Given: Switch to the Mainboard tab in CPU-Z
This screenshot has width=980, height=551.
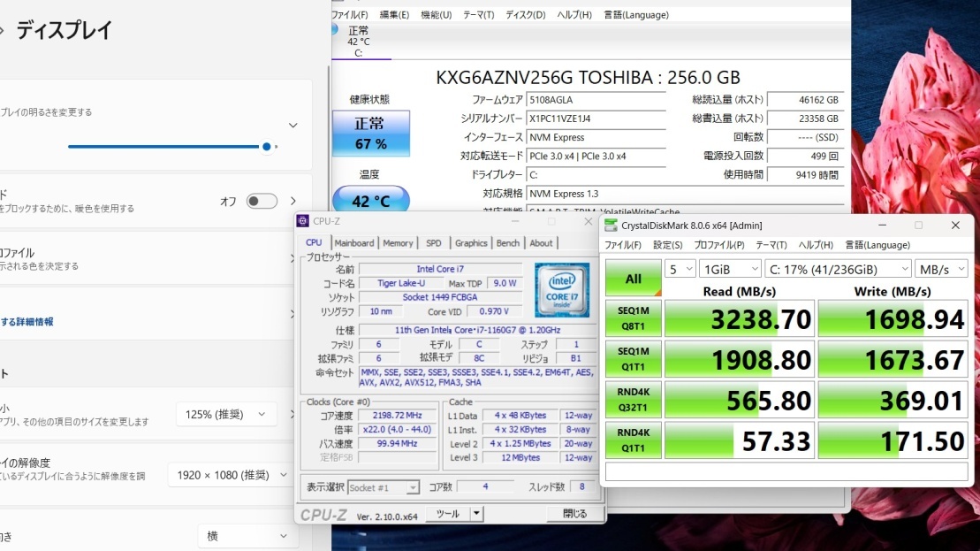Looking at the screenshot, I should click(353, 242).
